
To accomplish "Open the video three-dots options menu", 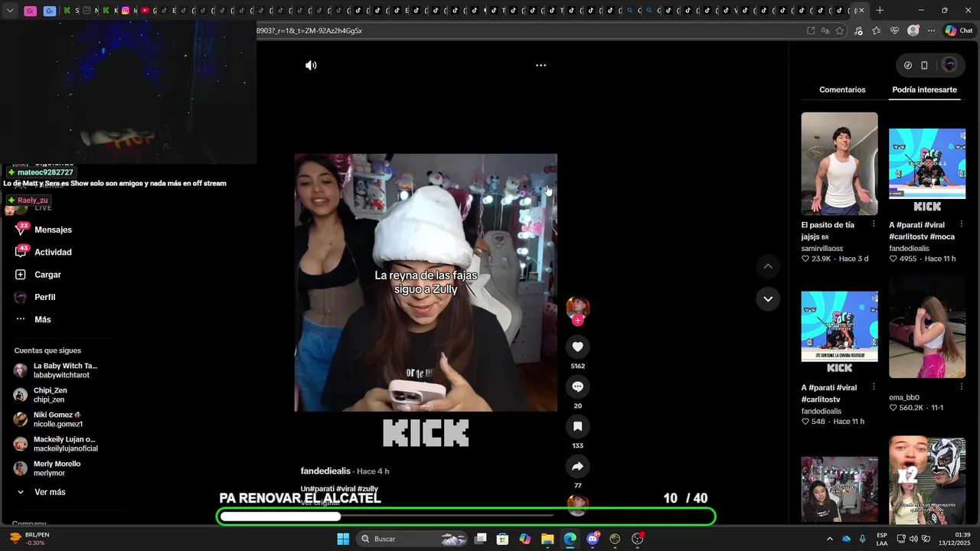I will 541,66.
